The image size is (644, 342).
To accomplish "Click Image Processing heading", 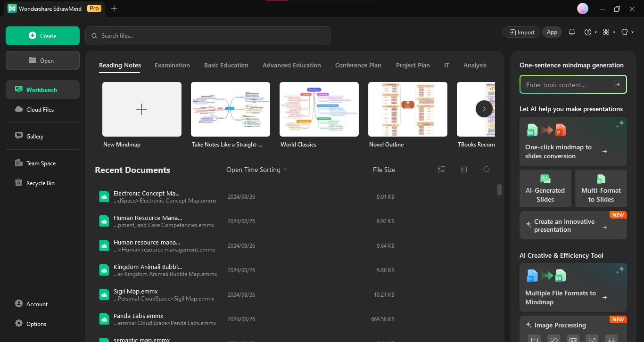I will (x=560, y=325).
